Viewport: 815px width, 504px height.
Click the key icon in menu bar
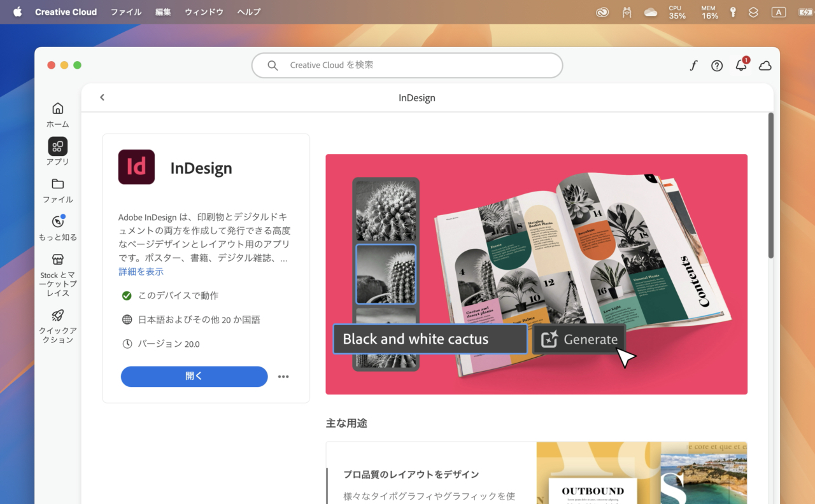click(x=733, y=12)
